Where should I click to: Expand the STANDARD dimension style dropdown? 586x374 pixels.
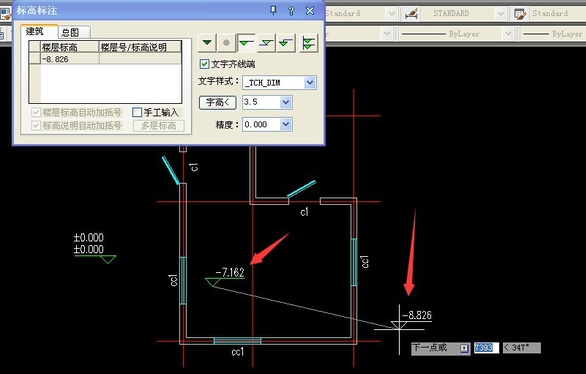501,14
